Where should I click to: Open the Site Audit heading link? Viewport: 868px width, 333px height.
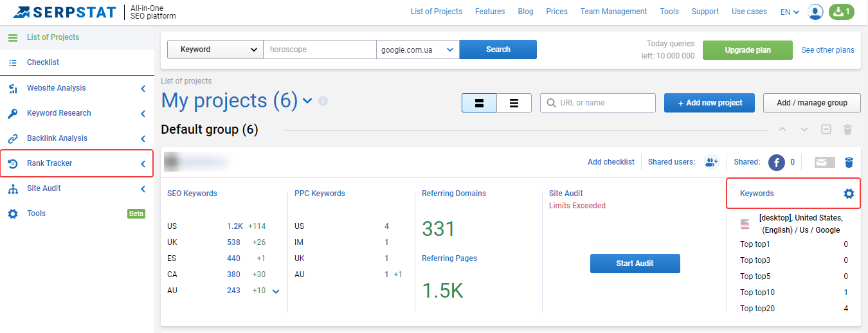[x=566, y=194]
